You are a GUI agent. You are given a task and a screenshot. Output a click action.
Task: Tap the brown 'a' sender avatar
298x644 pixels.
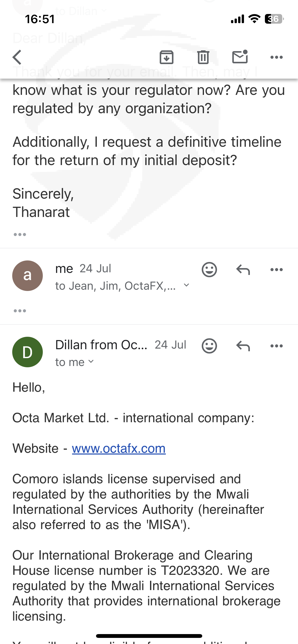click(28, 276)
